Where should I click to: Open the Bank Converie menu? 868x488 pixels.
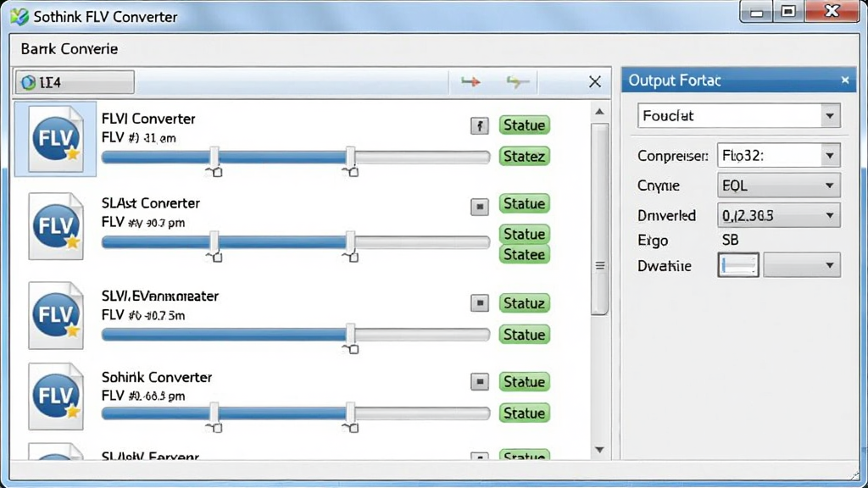coord(70,48)
